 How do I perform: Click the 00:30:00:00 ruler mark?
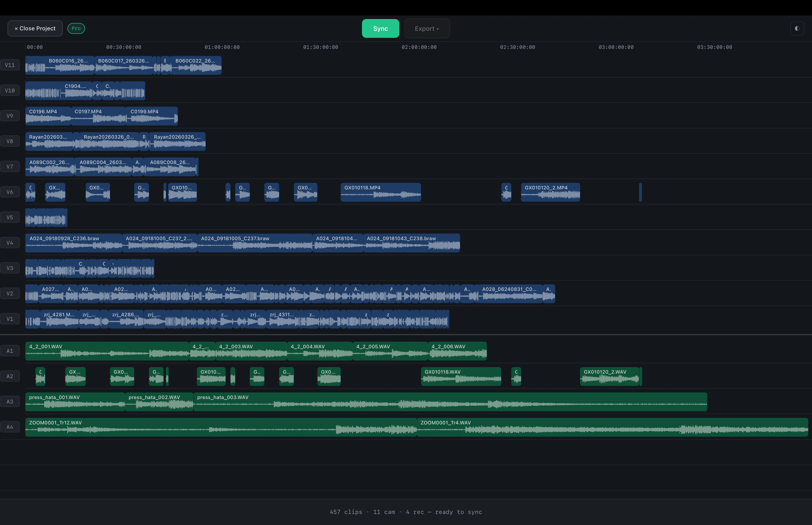tap(124, 47)
